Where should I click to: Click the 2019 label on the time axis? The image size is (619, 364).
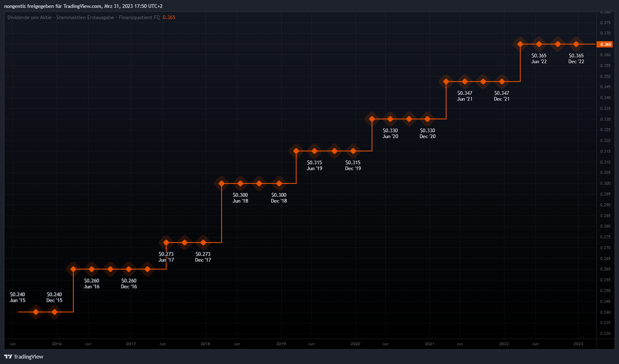(281, 344)
